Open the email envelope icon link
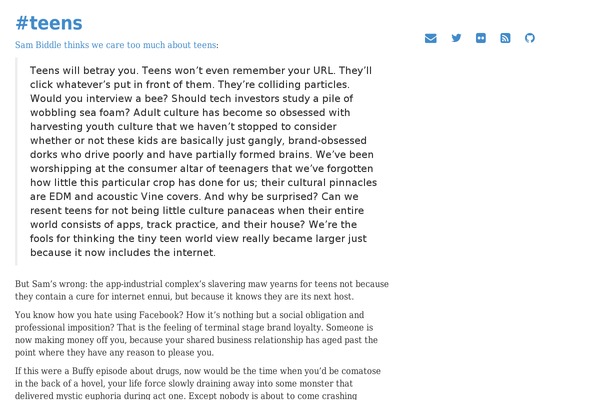The height and width of the screenshot is (400, 600). pos(430,38)
